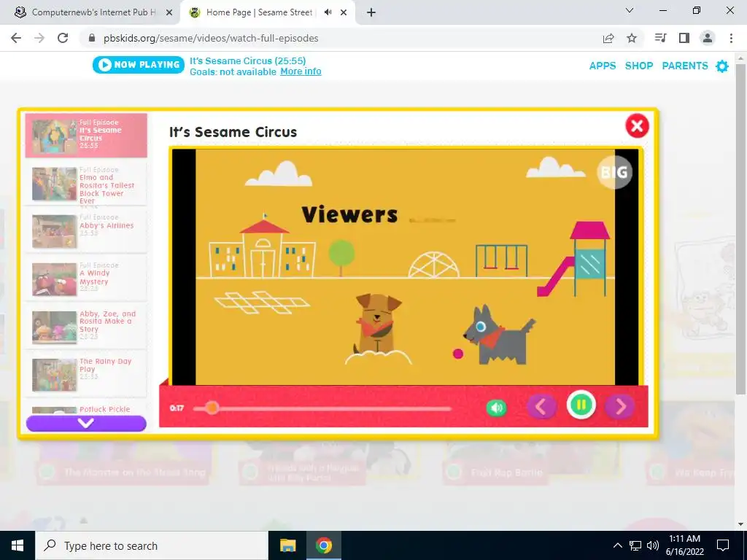Show hidden system tray icons
Screen dimensions: 747x560
click(x=617, y=545)
